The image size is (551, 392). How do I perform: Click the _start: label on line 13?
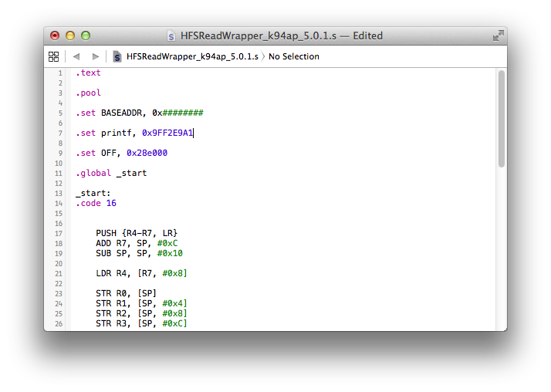point(93,193)
